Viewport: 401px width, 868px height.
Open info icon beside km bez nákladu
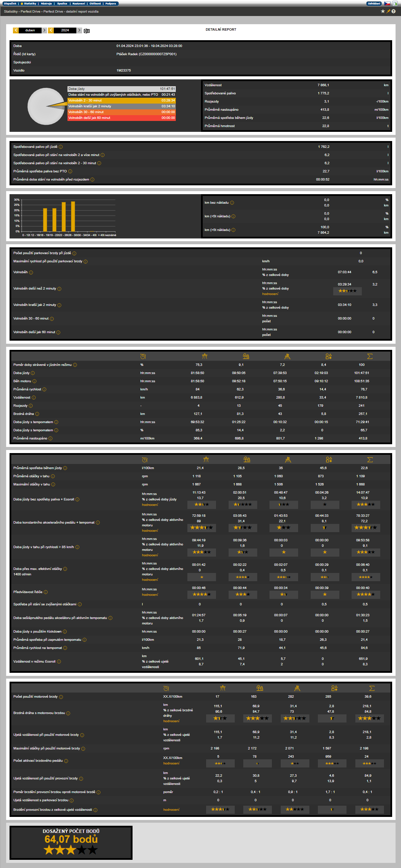(x=232, y=203)
